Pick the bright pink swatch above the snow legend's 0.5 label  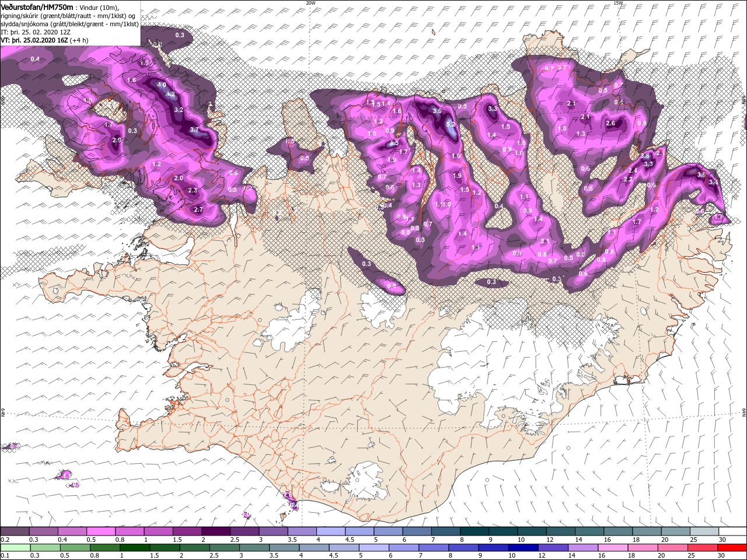(x=100, y=531)
